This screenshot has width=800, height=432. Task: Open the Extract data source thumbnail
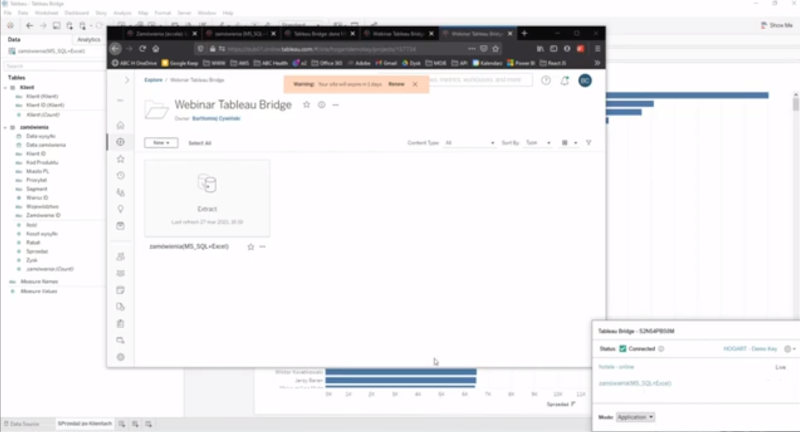pos(207,198)
